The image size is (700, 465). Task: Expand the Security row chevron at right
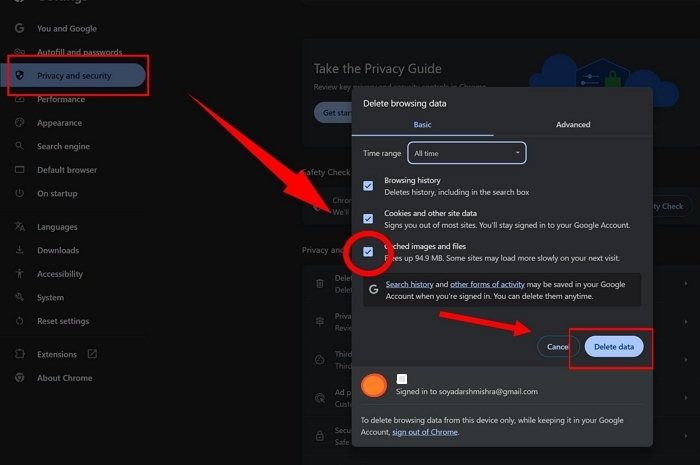click(x=686, y=436)
